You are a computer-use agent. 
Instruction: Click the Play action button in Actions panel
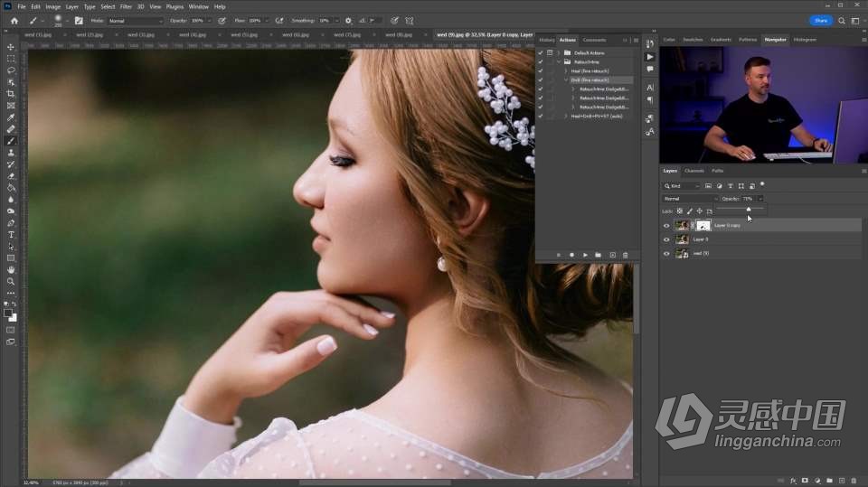(585, 255)
